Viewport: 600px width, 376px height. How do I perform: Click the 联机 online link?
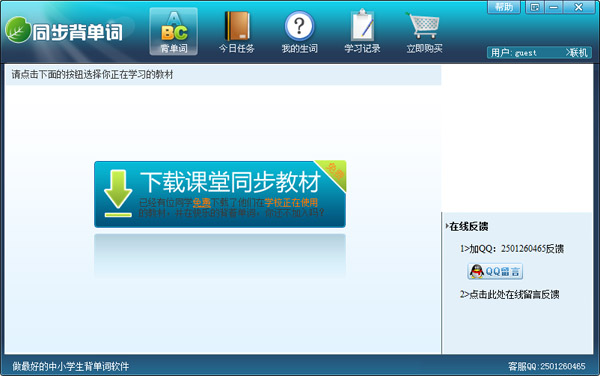click(577, 53)
